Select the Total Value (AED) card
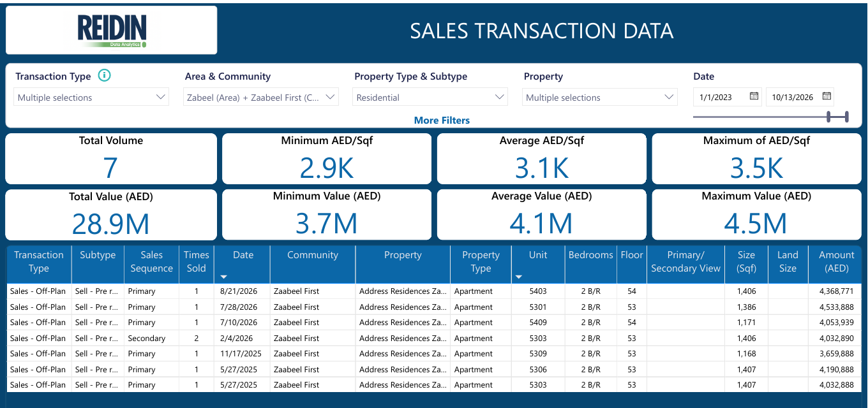The width and height of the screenshot is (868, 408). click(111, 214)
